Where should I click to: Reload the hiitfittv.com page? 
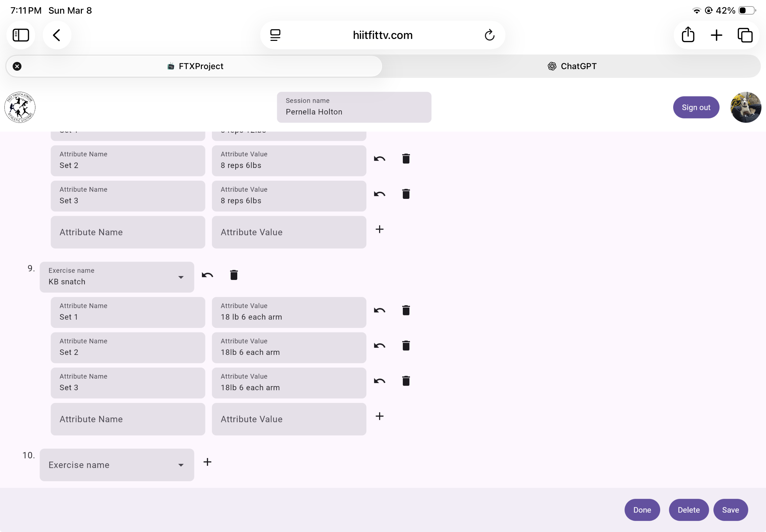(489, 35)
